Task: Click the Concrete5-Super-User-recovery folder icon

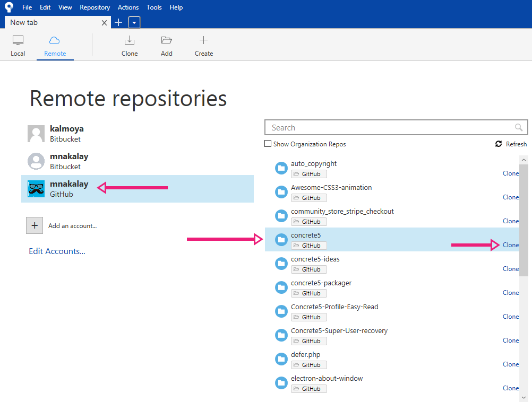Action: [x=281, y=335]
